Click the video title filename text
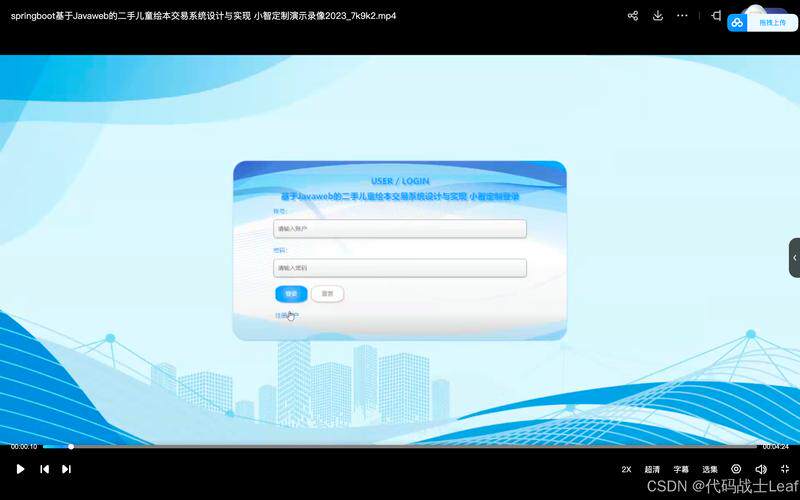The height and width of the screenshot is (500, 800). point(203,16)
